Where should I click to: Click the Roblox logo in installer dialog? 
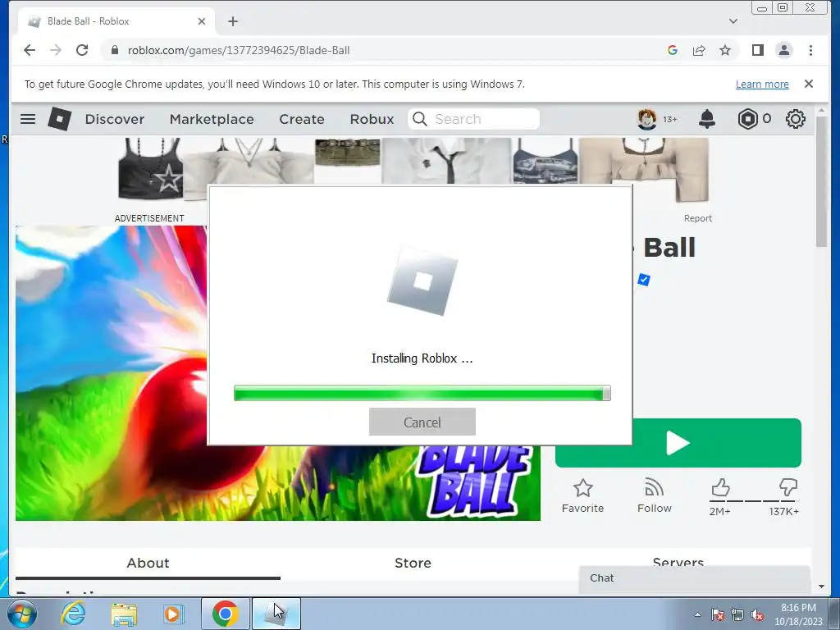pyautogui.click(x=422, y=281)
